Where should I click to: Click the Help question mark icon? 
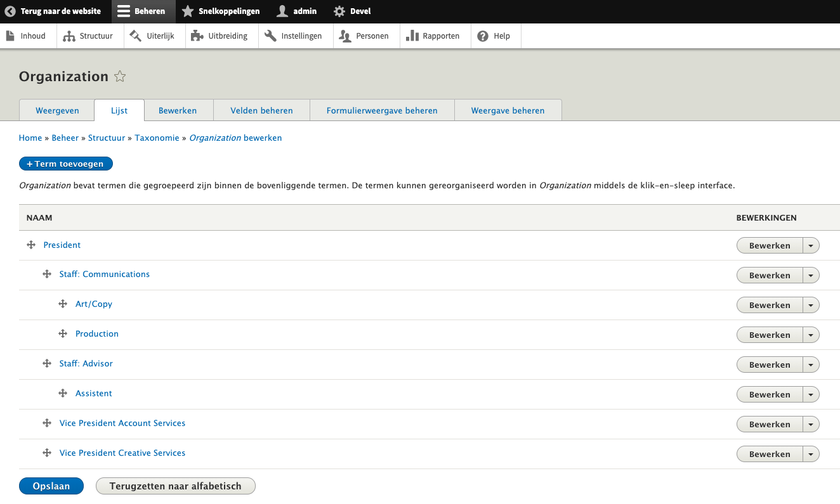[482, 36]
